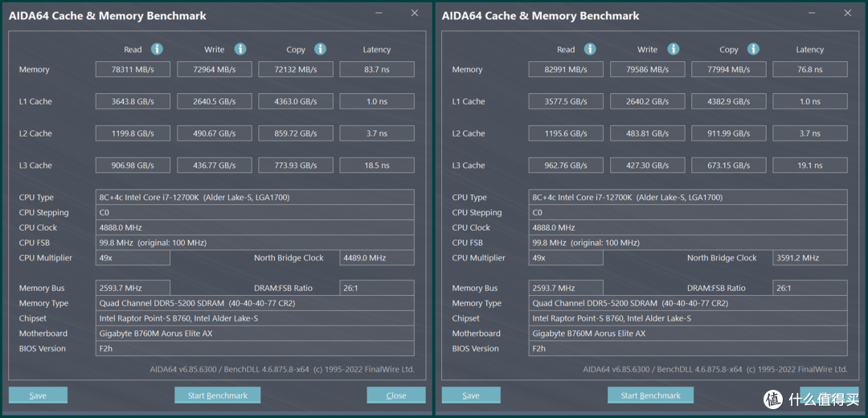
Task: Click CPU Multiplier 49x in left window
Action: click(133, 258)
